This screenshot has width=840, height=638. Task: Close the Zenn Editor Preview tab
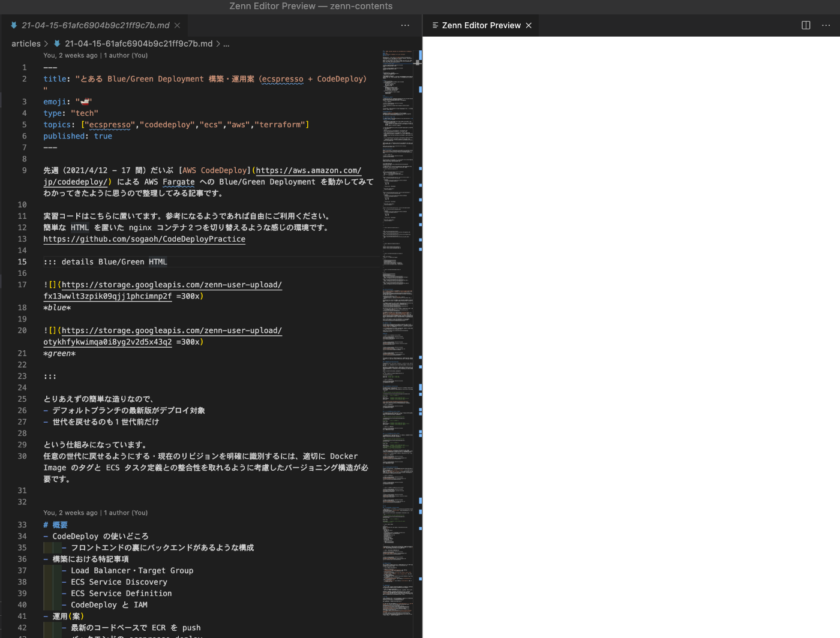coord(529,25)
